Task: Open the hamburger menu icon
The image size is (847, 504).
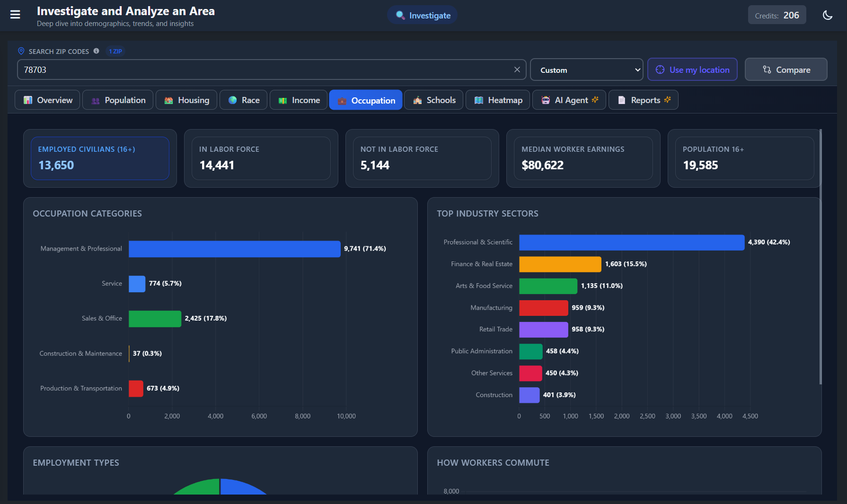Action: coord(15,15)
